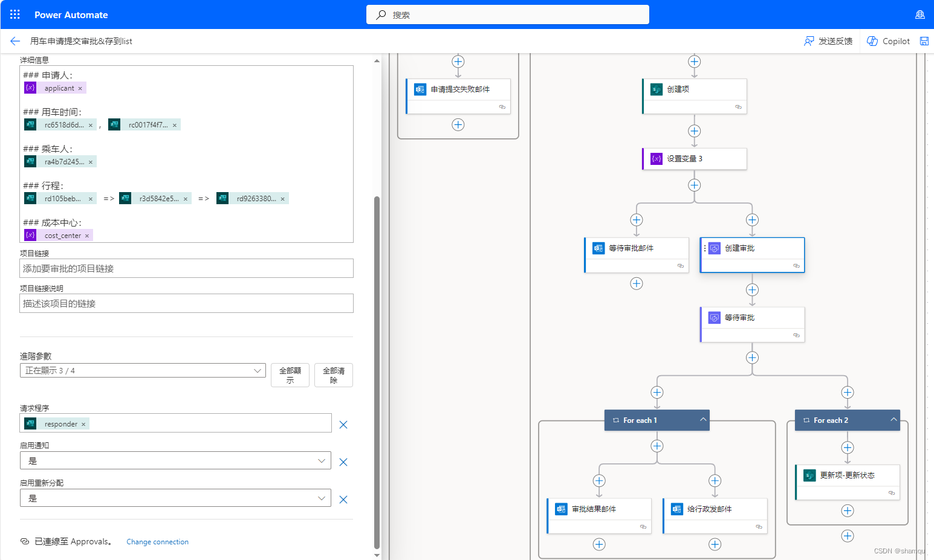Click the 搜索 search field
Screen dimensions: 934x560
click(x=507, y=14)
